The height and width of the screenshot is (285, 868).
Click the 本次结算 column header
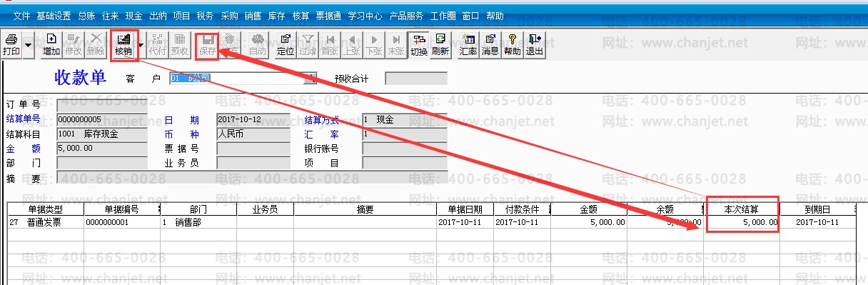point(741,209)
